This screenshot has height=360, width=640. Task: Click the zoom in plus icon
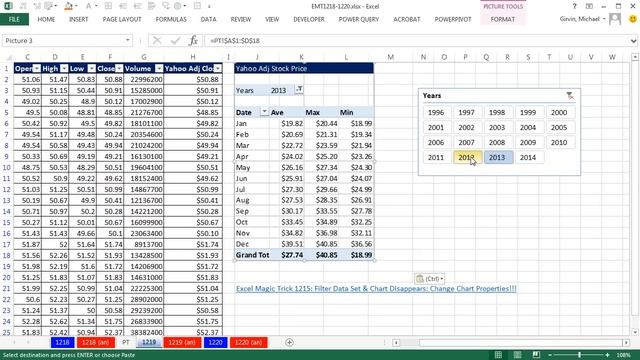(x=607, y=355)
